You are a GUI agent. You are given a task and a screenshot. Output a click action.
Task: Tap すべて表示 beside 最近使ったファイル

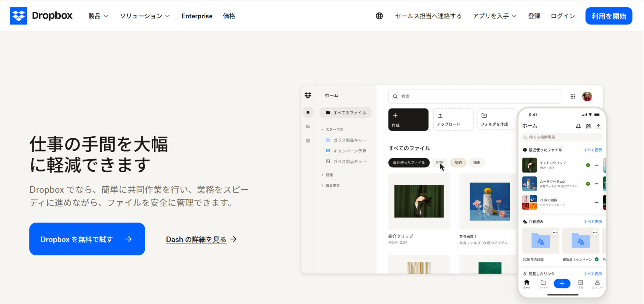click(x=593, y=150)
